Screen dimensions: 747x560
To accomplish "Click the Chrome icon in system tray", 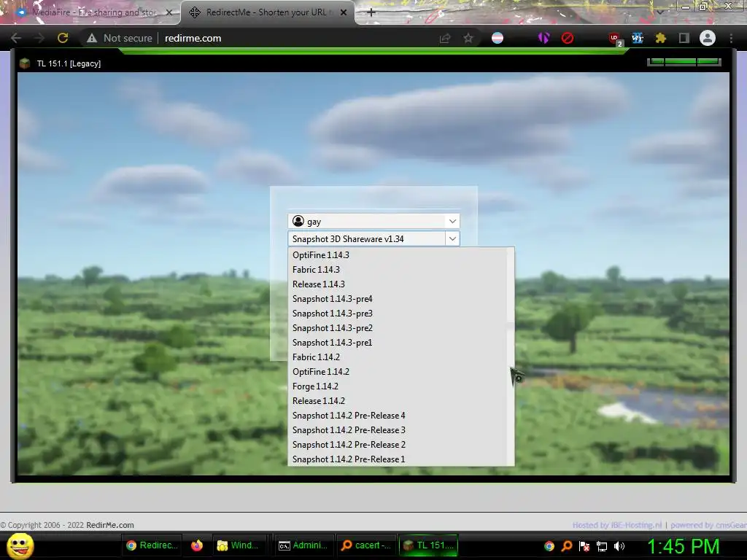I will (549, 546).
